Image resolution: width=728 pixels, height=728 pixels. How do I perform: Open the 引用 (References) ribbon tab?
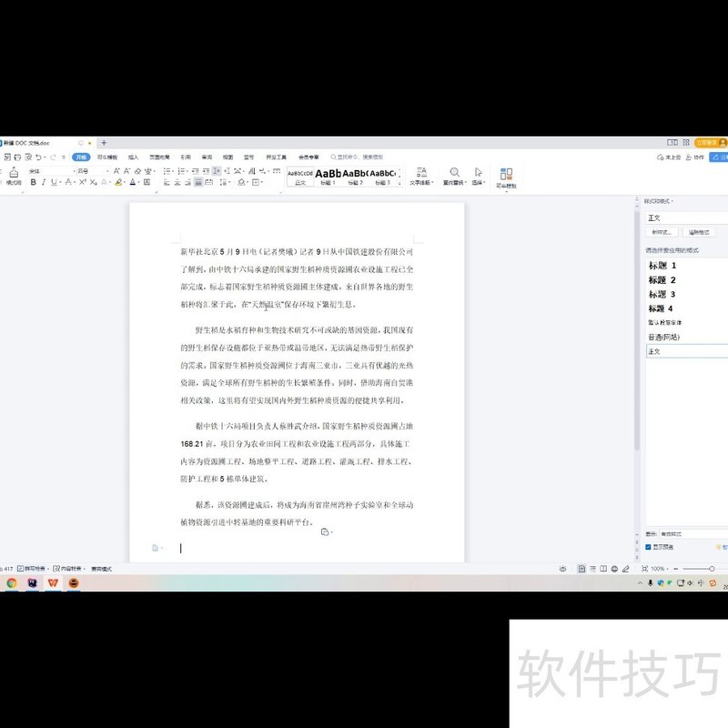(186, 157)
